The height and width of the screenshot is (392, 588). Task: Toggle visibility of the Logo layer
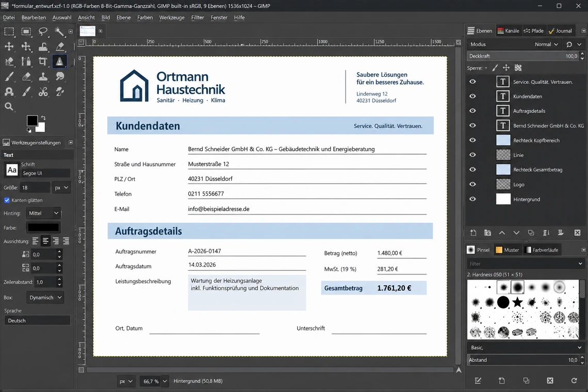point(472,184)
